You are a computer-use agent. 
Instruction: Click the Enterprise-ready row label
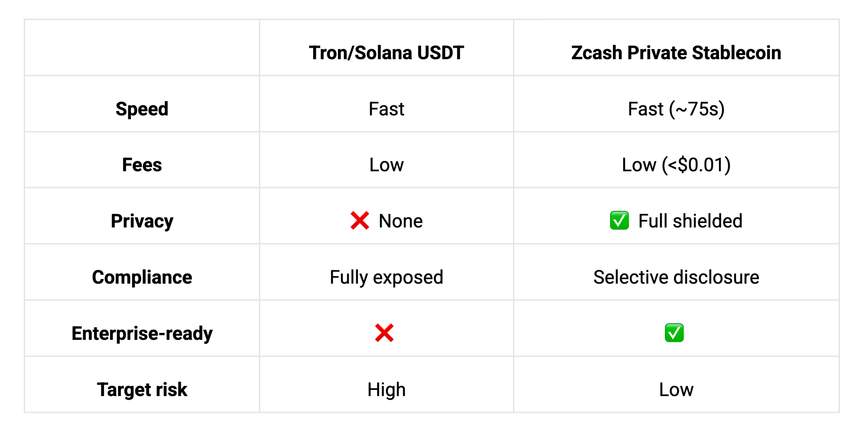[x=142, y=333]
